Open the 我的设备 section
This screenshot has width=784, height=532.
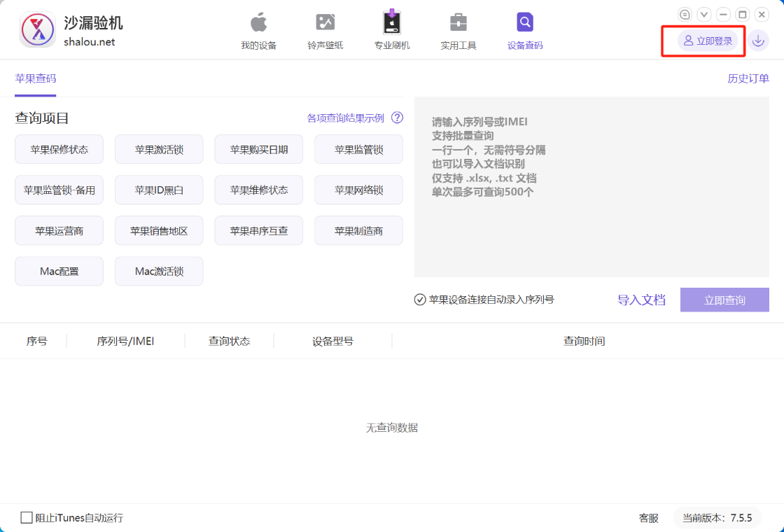coord(258,31)
